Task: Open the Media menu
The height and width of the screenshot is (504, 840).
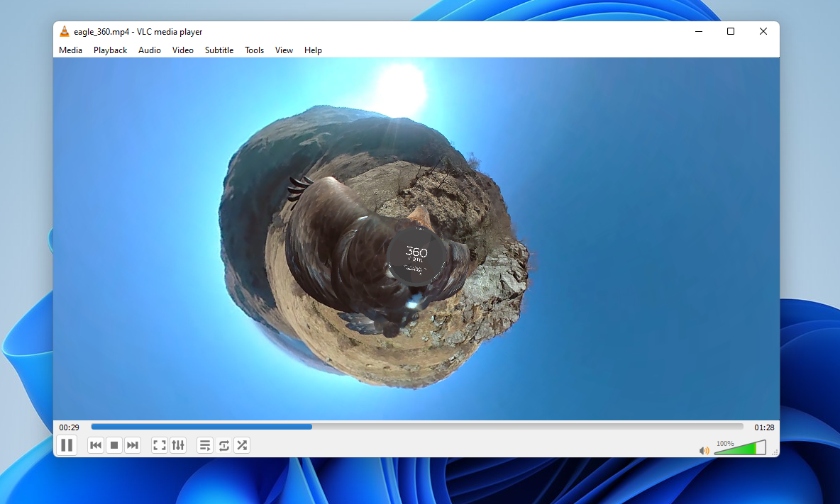Action: click(70, 50)
